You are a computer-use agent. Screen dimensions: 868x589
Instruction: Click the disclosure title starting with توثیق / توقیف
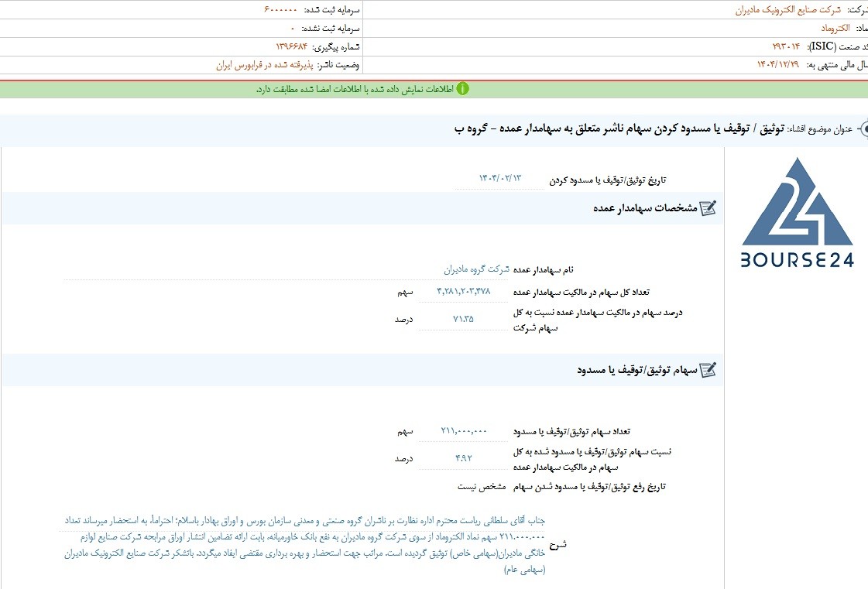[619, 129]
